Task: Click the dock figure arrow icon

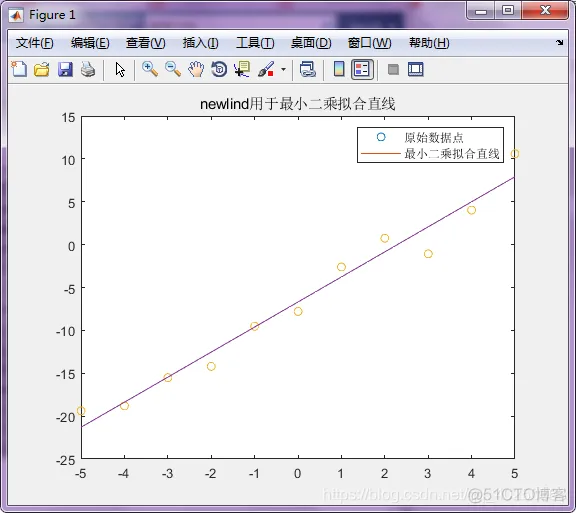Action: 559,42
